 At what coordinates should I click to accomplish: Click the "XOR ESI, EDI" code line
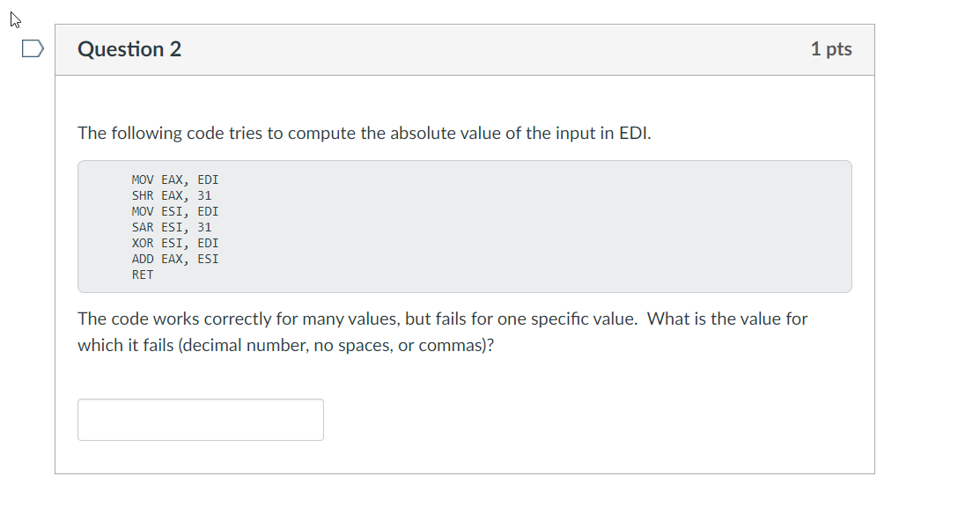point(175,243)
